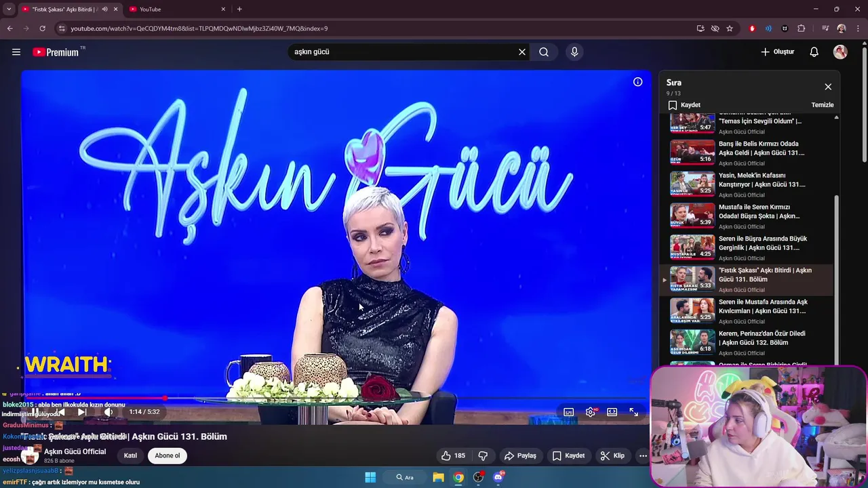Screen dimensions: 868x488
Task: Share the video via Paylaş
Action: coord(520,455)
